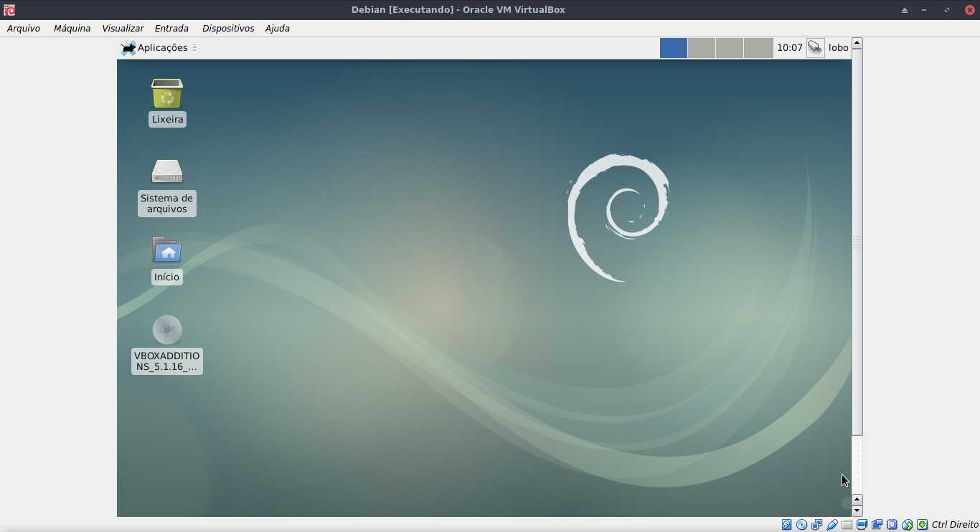Viewport: 980px width, 532px height.
Task: Switch to the second workspace in switcher
Action: 702,48
